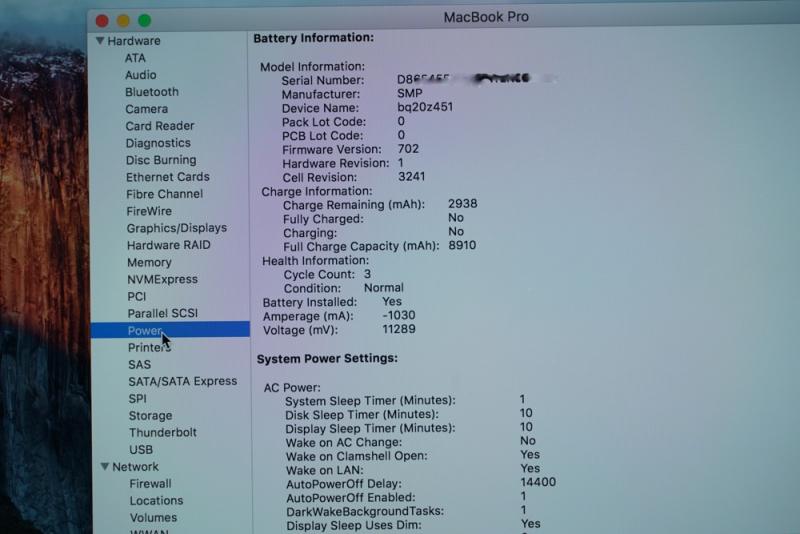Click the MacBook Pro window title
This screenshot has width=800, height=534.
[486, 17]
